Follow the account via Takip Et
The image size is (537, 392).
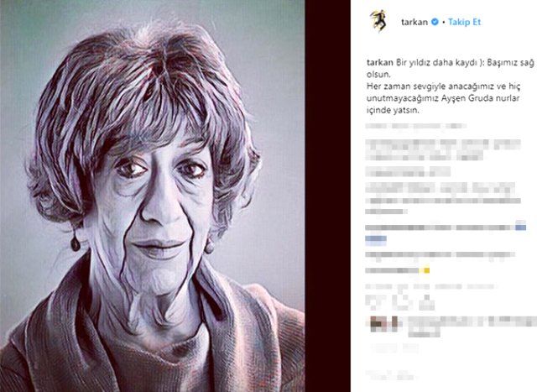[x=464, y=22]
